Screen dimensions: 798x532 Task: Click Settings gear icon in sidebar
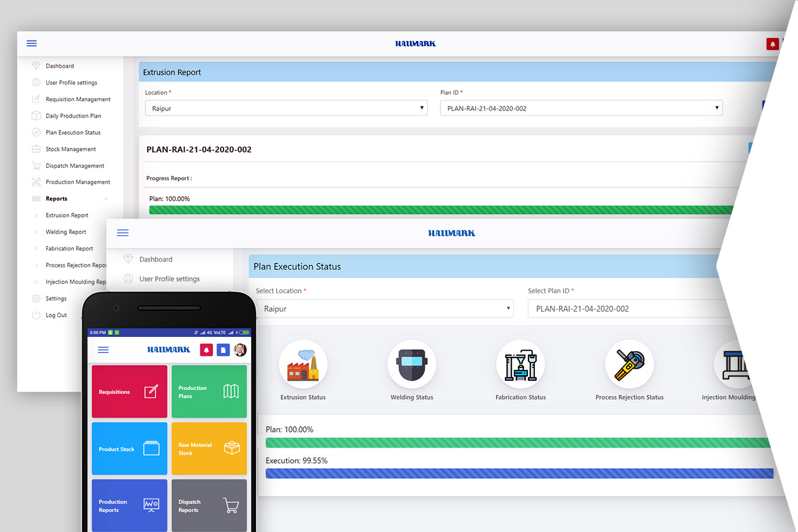[x=36, y=299]
